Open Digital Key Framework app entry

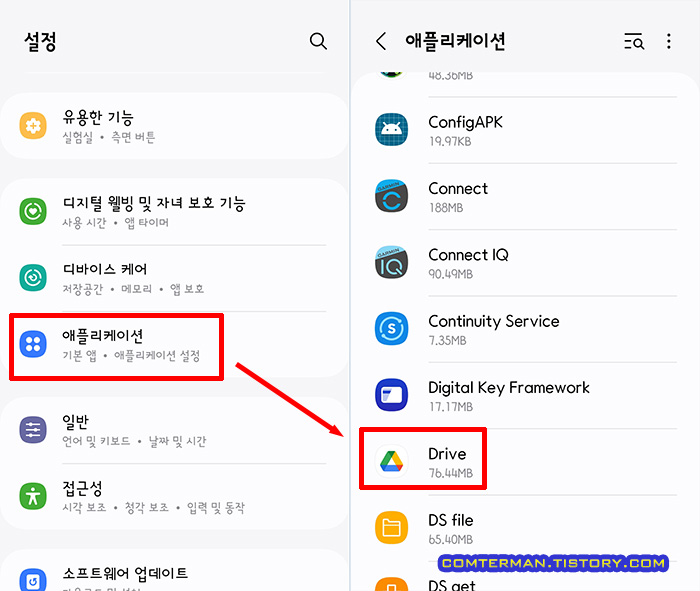click(525, 395)
